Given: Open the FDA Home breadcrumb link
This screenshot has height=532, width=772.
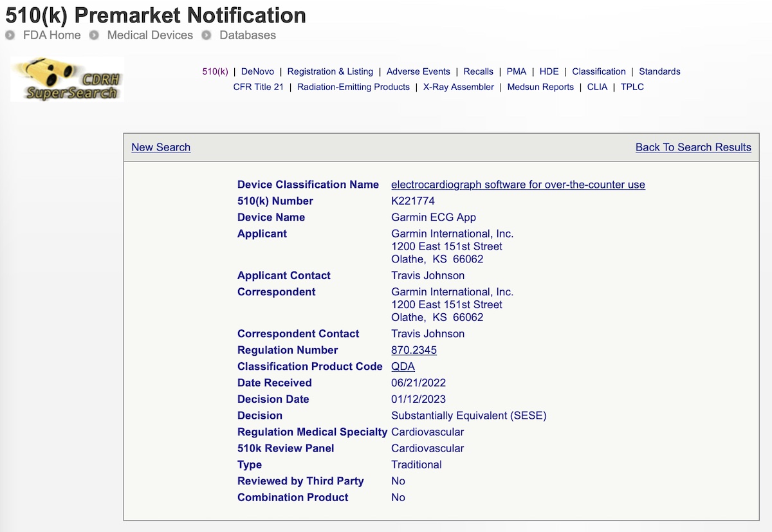Looking at the screenshot, I should pyautogui.click(x=51, y=35).
